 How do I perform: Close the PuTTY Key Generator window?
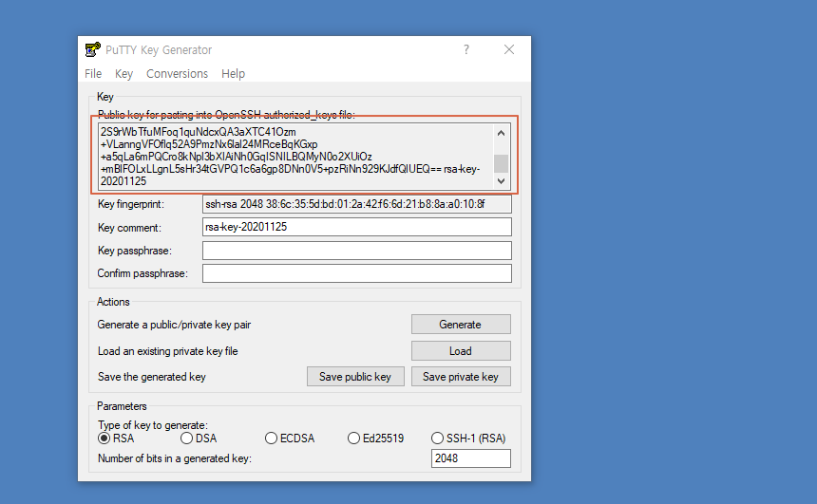(509, 49)
